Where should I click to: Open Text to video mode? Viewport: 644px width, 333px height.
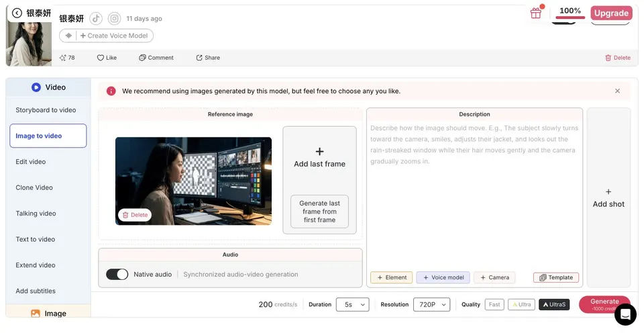(x=36, y=239)
